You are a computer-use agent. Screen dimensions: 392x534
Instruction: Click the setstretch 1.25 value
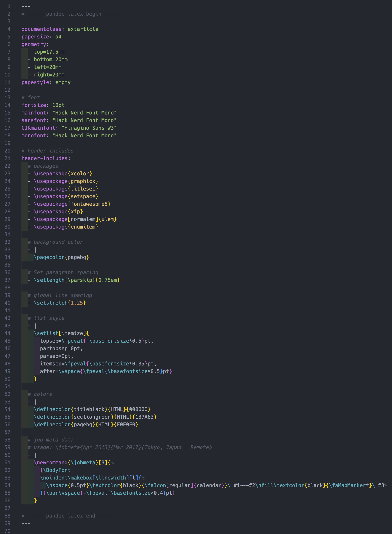click(x=77, y=303)
